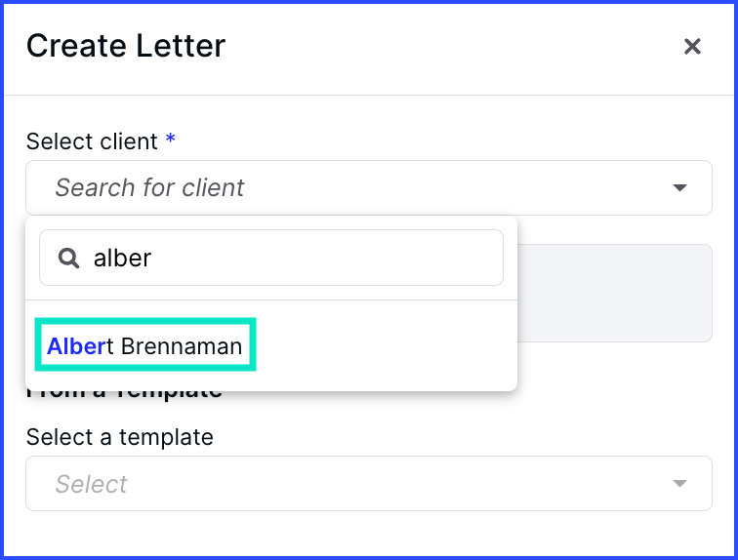Click the "Select a template" label

coord(119,437)
